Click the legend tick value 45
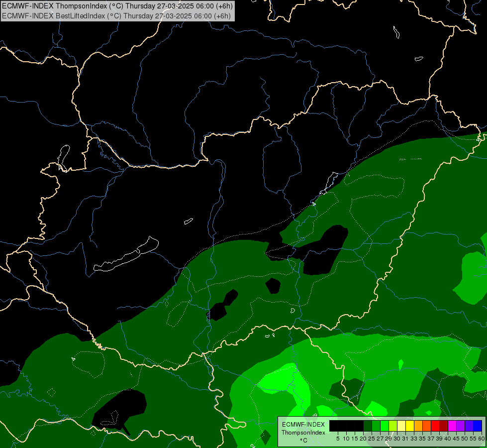 pyautogui.click(x=456, y=439)
